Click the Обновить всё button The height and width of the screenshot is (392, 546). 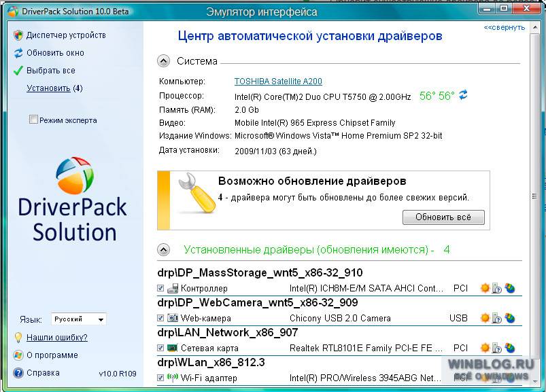443,217
